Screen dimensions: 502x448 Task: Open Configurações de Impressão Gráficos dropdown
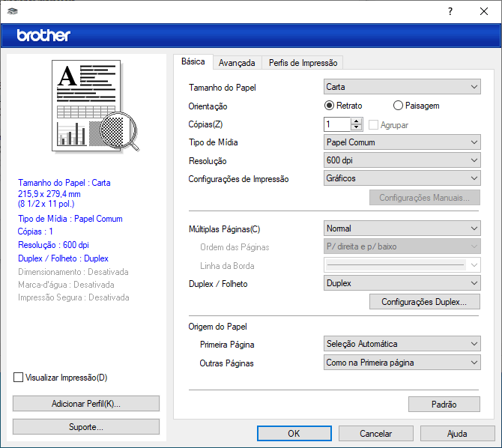[402, 178]
